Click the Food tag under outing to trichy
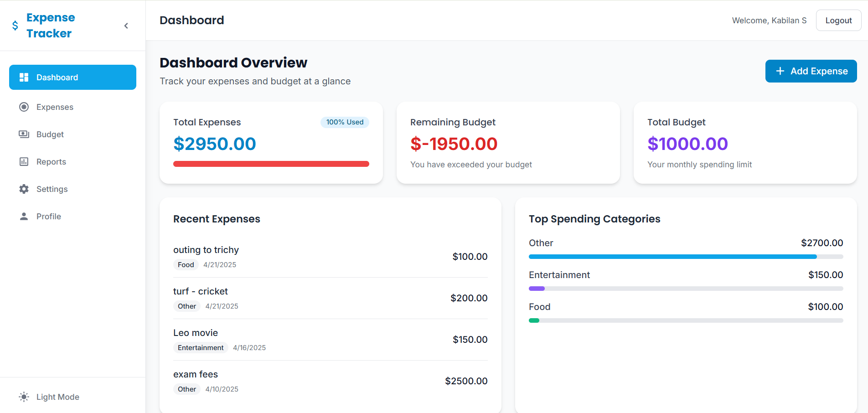 pyautogui.click(x=185, y=264)
